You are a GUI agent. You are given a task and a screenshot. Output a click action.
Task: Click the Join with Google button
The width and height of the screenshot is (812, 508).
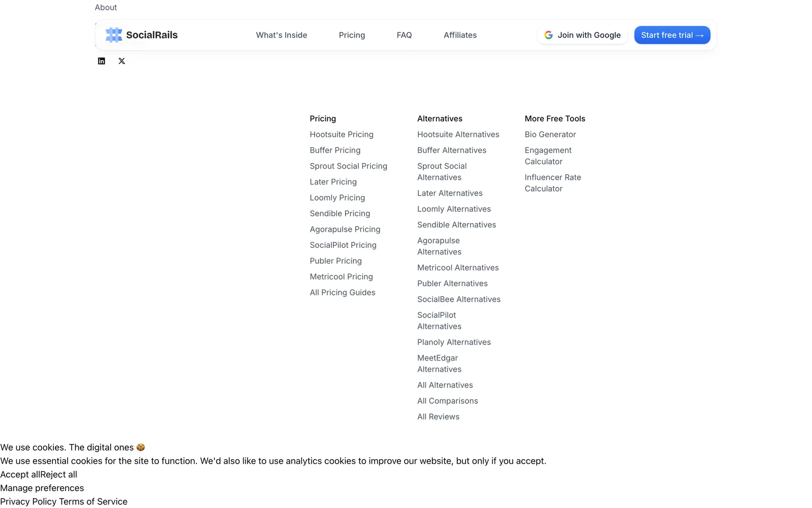pyautogui.click(x=583, y=35)
